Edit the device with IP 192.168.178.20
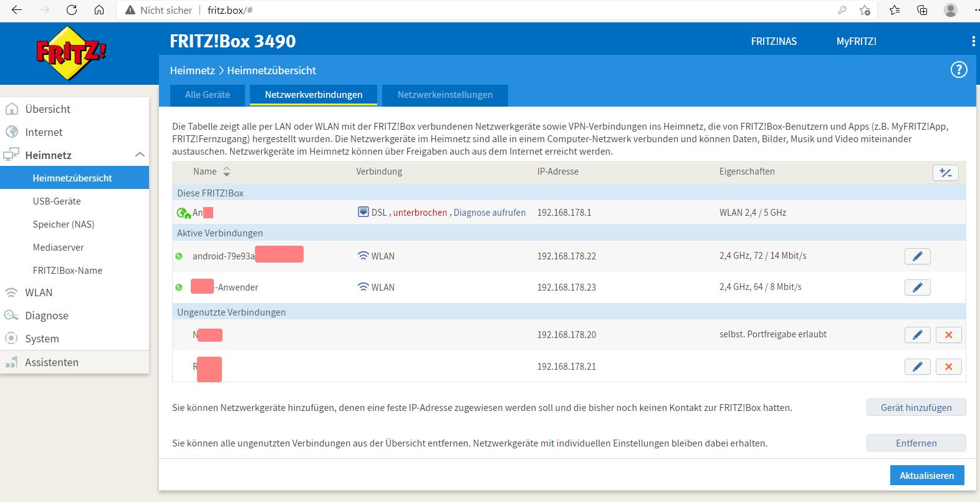The height and width of the screenshot is (502, 980). (x=917, y=335)
